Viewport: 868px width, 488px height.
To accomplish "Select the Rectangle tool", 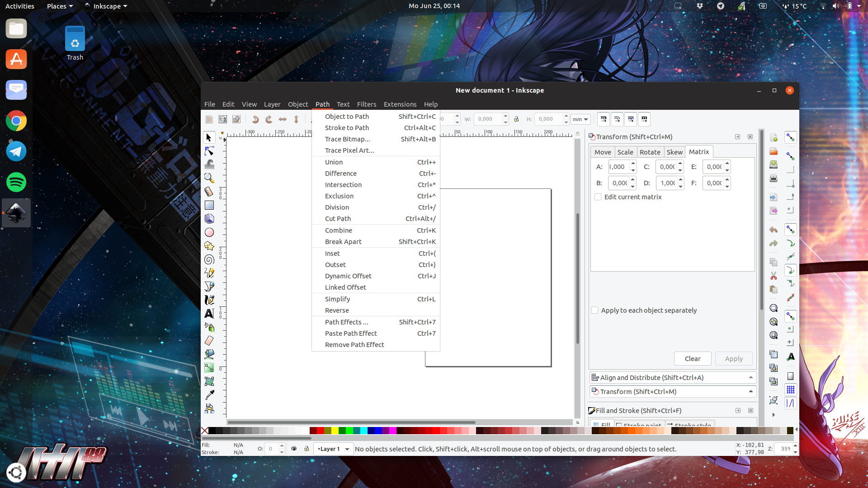I will coord(209,205).
